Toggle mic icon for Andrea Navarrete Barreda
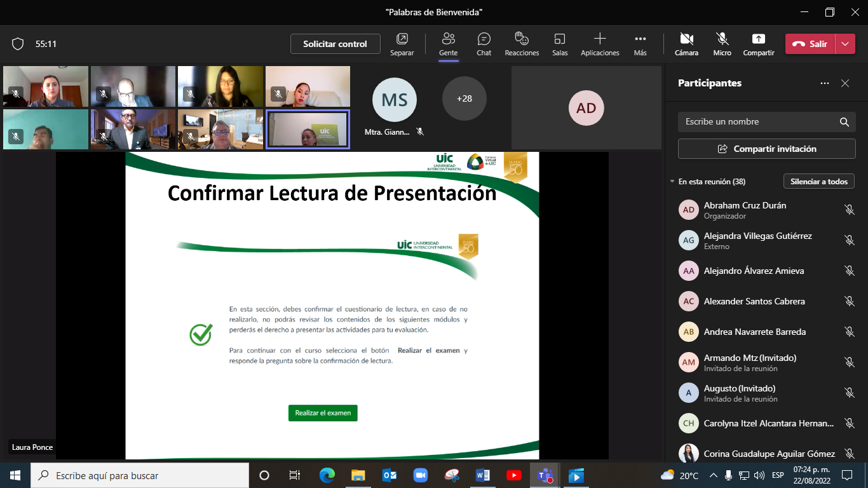Screen dimensions: 868x488 coord(849,332)
